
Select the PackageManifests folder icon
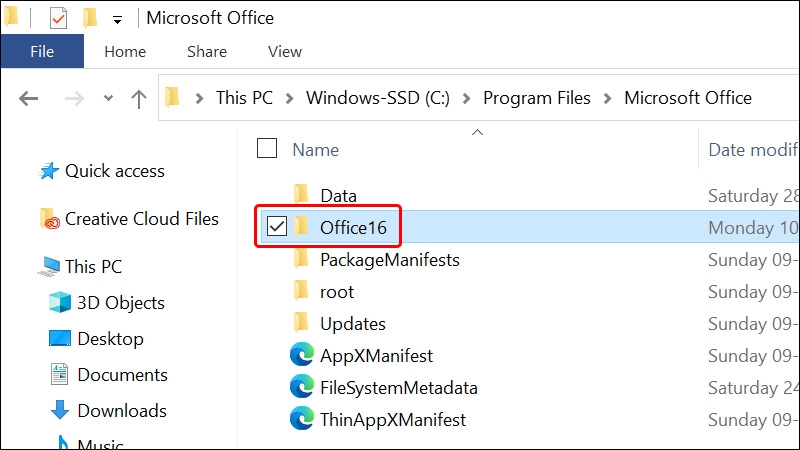coord(301,258)
